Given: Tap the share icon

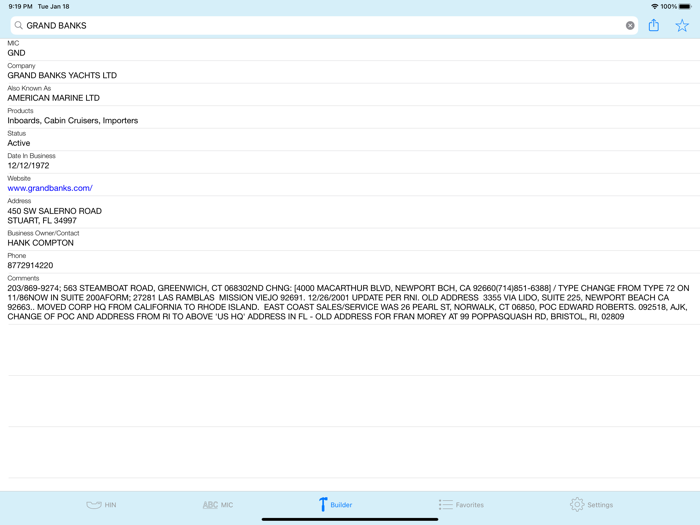Looking at the screenshot, I should (x=654, y=25).
